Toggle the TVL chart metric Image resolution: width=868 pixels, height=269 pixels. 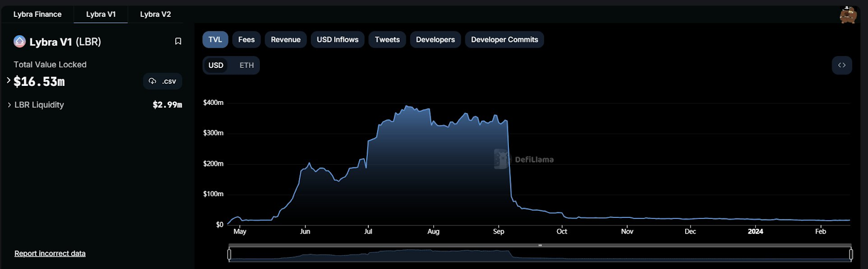(x=215, y=40)
